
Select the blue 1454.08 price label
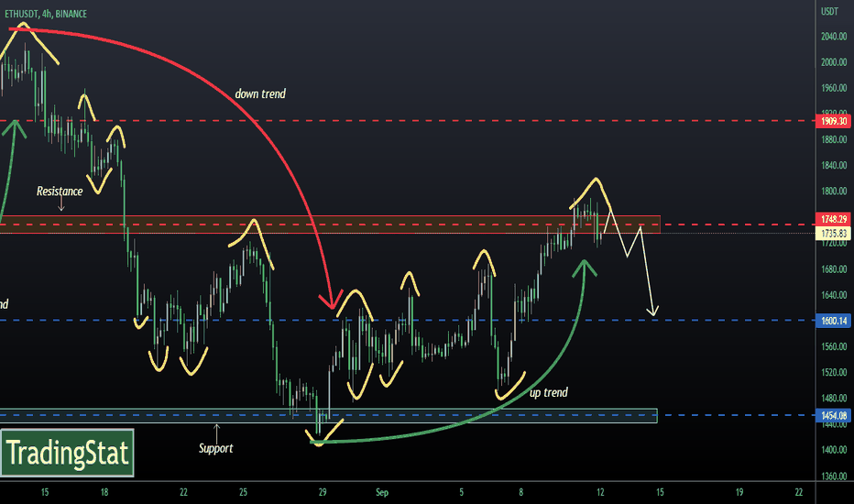pyautogui.click(x=833, y=415)
